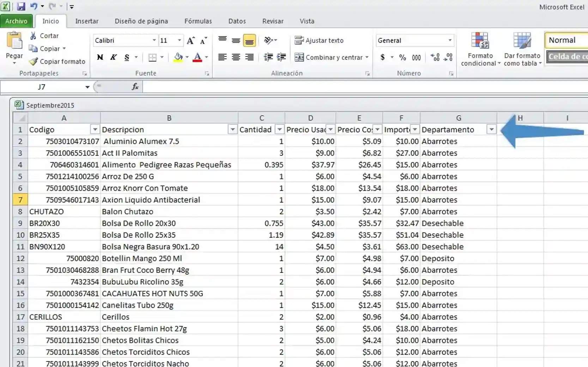Align text right icon
The height and width of the screenshot is (367, 588).
(x=249, y=57)
